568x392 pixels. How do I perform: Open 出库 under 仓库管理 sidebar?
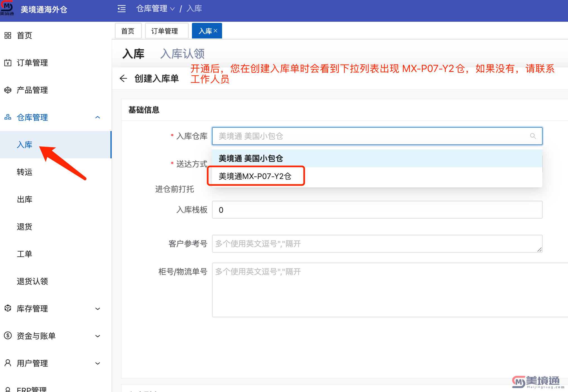click(x=56, y=199)
